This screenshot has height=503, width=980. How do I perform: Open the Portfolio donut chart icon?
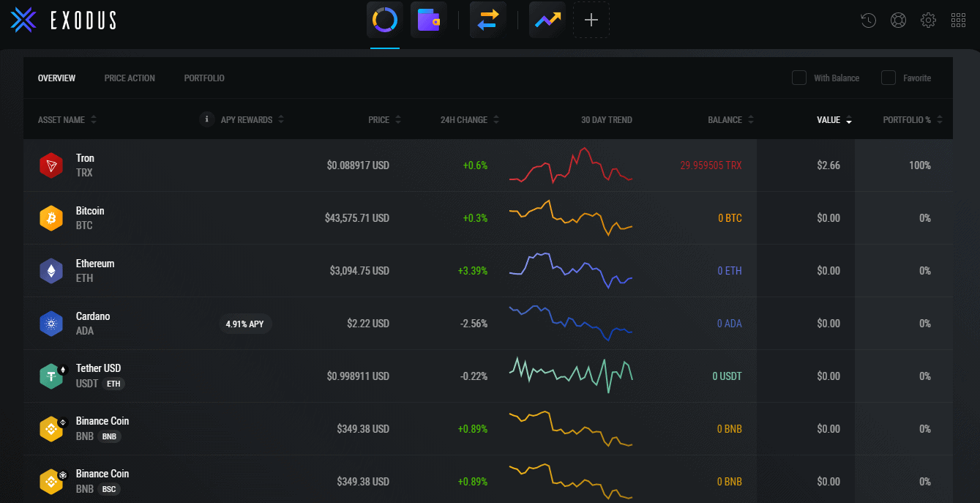(385, 21)
